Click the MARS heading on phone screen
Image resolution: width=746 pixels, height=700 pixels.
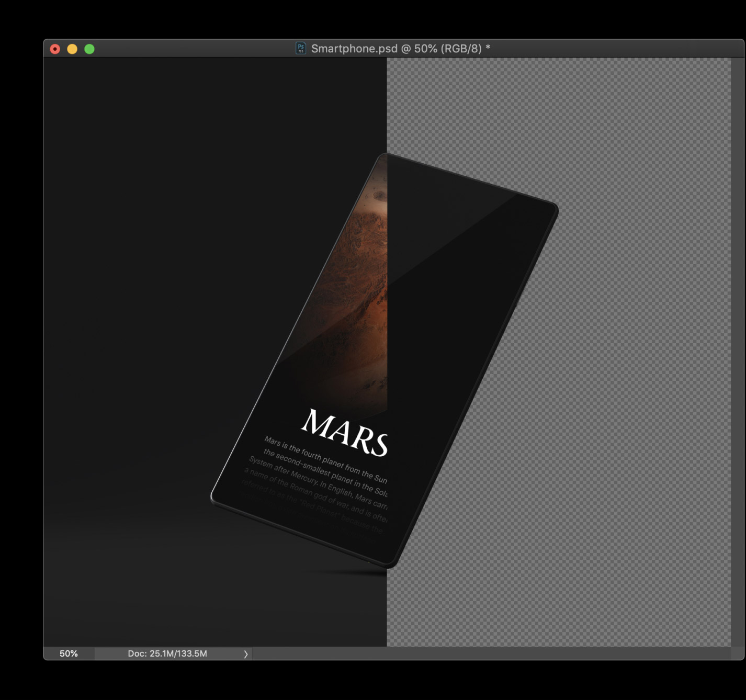(345, 433)
